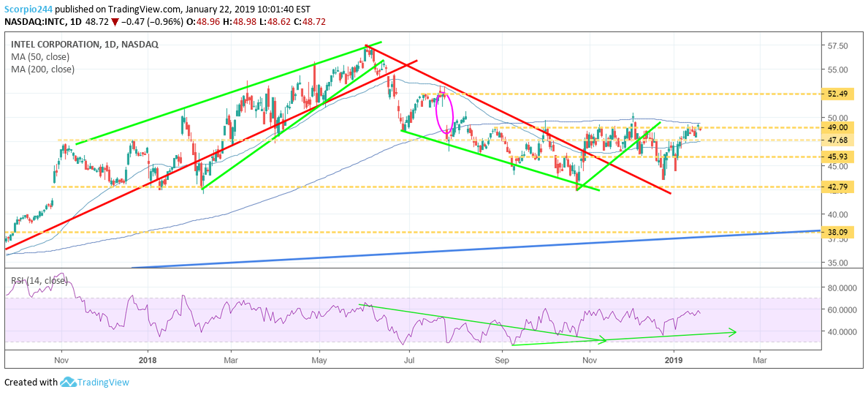Click the Jul time axis label
This screenshot has width=868, height=395.
[x=409, y=360]
